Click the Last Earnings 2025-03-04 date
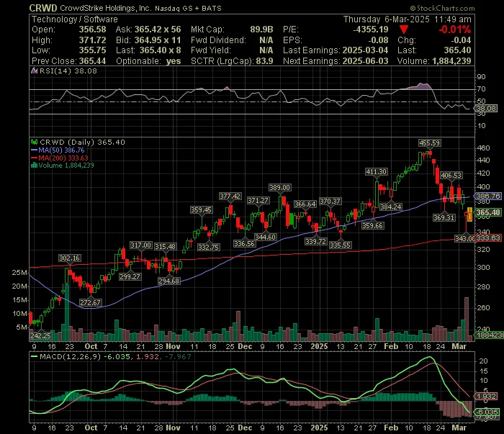504x434 pixels. 365,50
